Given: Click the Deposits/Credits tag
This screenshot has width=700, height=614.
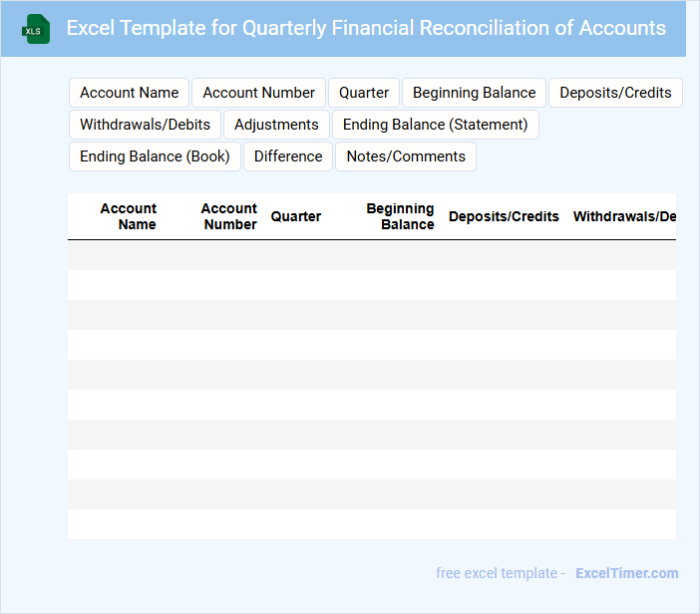Looking at the screenshot, I should pyautogui.click(x=615, y=93).
